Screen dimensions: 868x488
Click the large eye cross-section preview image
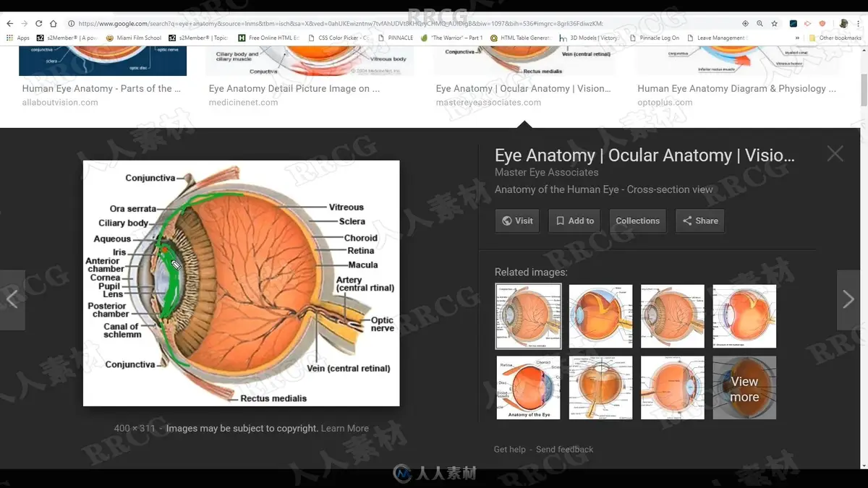coord(241,283)
